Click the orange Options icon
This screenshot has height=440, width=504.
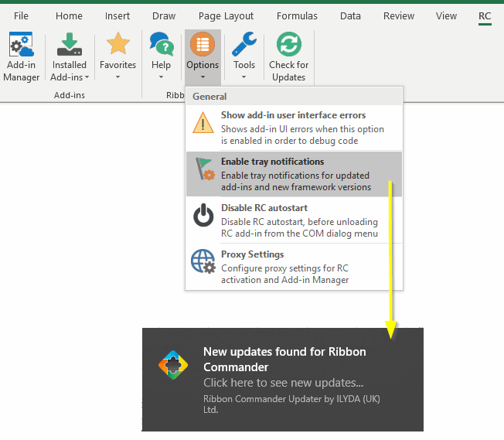pyautogui.click(x=203, y=44)
